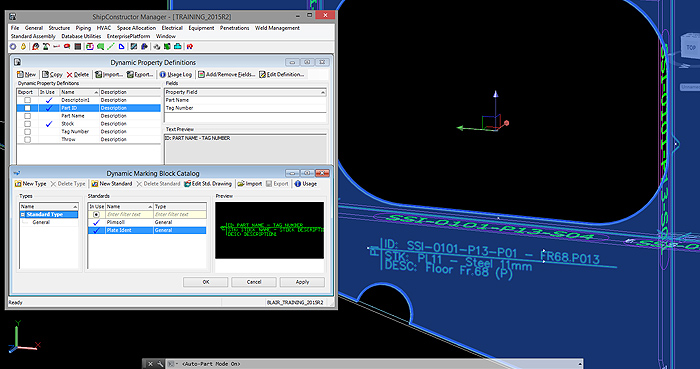Image resolution: width=700 pixels, height=369 pixels.
Task: Open the HVAC menu
Action: click(x=104, y=28)
